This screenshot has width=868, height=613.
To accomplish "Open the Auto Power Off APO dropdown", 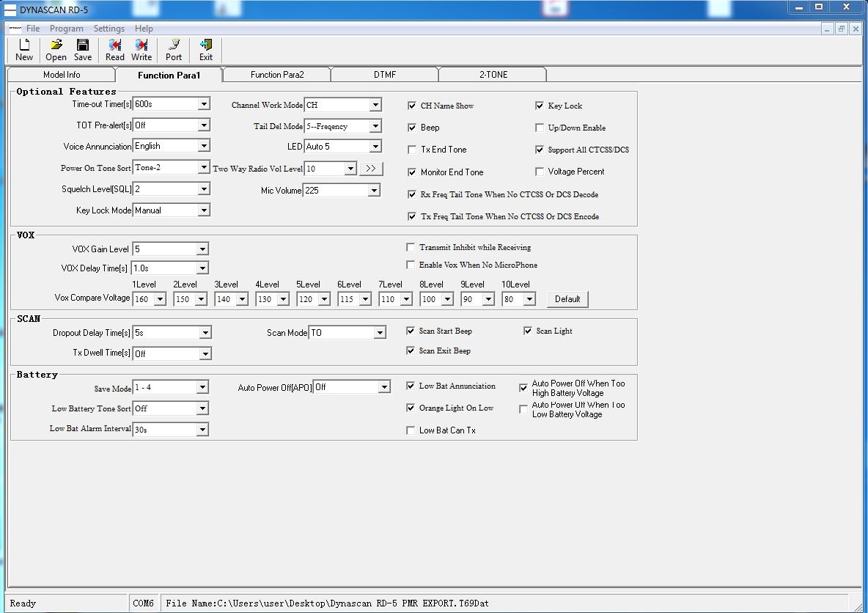I will click(x=384, y=387).
